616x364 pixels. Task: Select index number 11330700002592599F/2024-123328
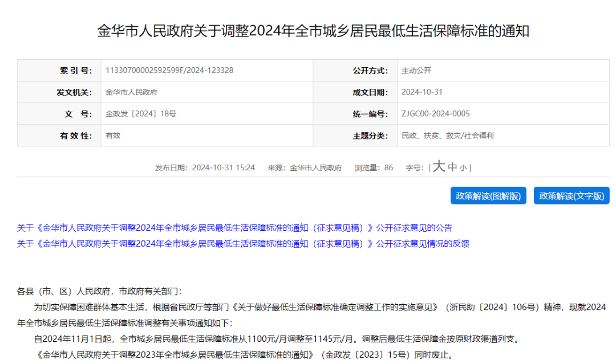(x=169, y=70)
